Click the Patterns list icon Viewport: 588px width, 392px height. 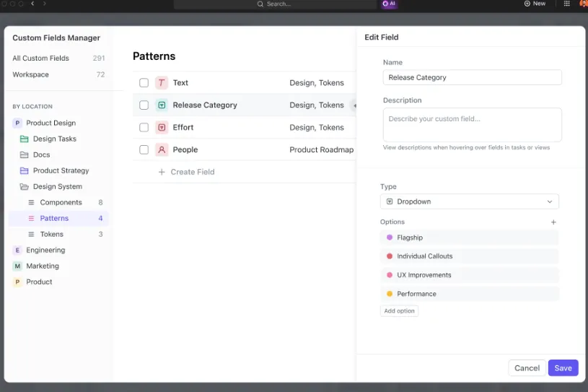tap(31, 218)
